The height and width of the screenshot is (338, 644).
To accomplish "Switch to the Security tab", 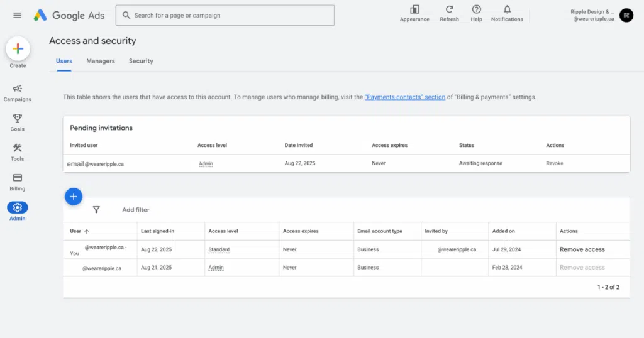I will (141, 61).
